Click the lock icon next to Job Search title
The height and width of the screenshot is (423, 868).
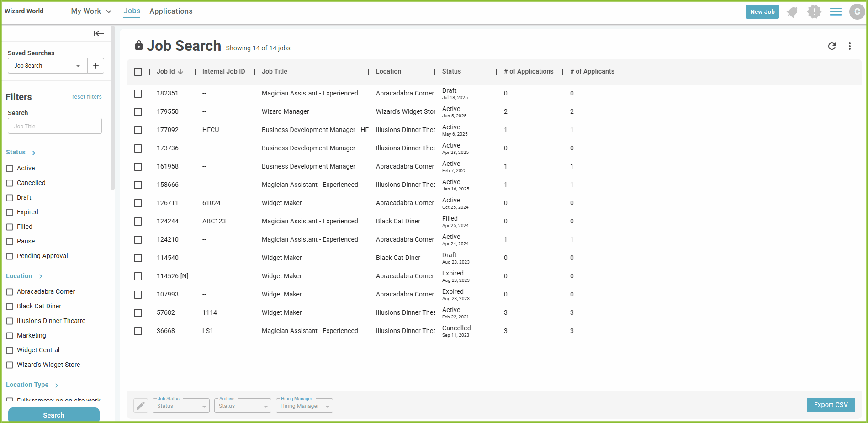[x=138, y=45]
